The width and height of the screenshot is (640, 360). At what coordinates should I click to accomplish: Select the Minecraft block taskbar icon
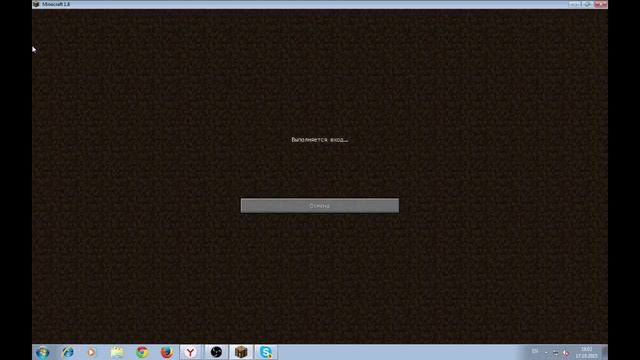click(x=241, y=352)
